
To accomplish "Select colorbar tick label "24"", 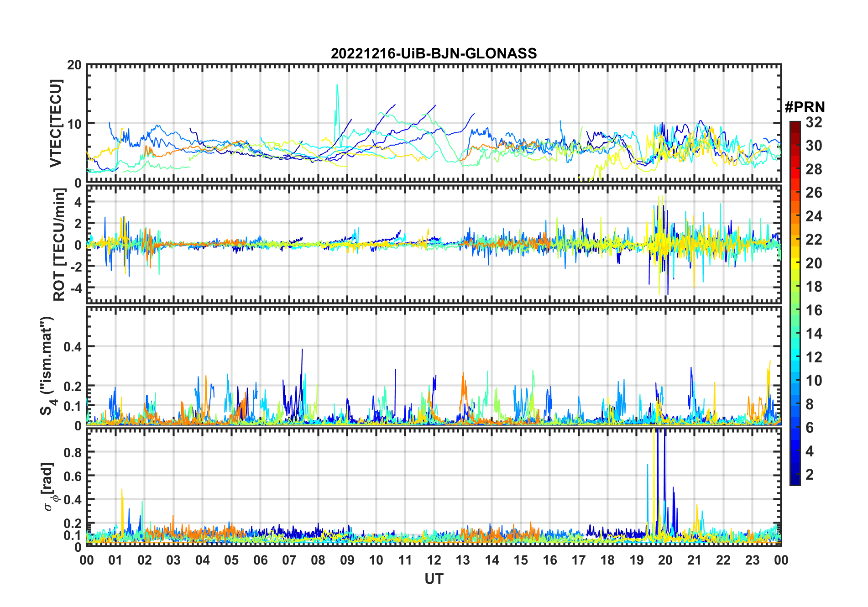I will coord(814,216).
